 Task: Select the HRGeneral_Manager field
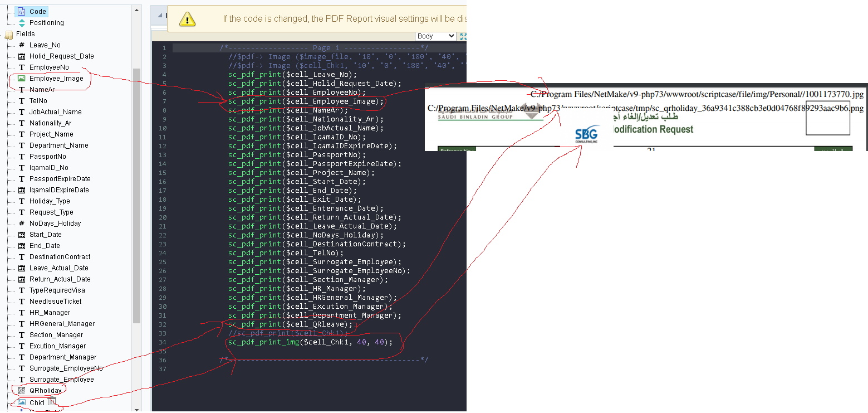[x=62, y=324]
